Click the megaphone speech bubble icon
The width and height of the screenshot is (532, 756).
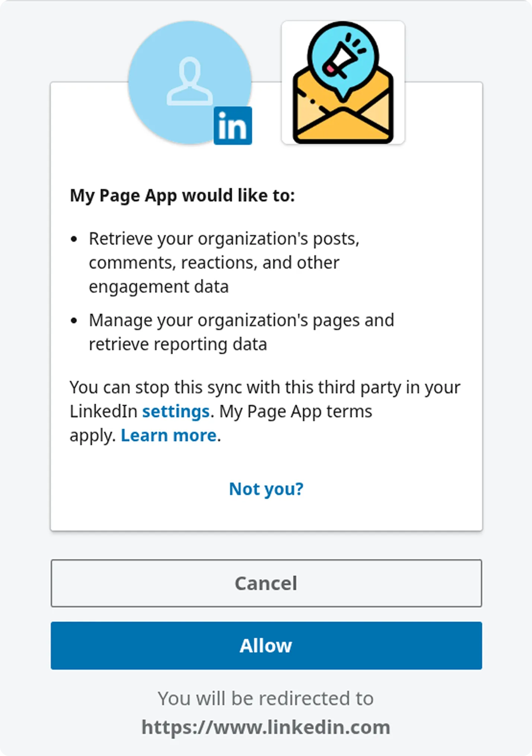tap(343, 56)
